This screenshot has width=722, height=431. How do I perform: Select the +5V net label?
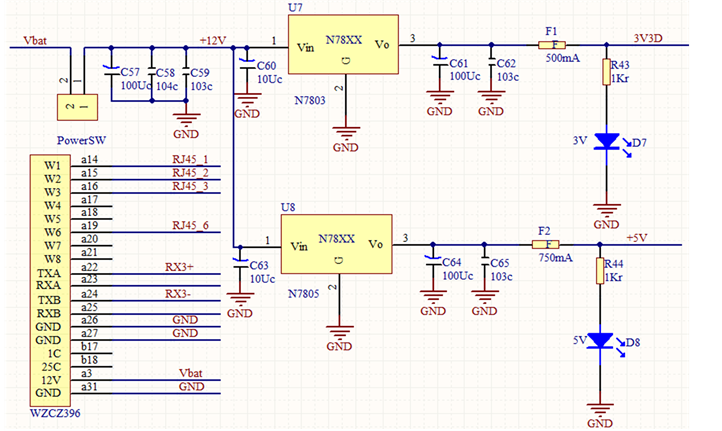click(x=639, y=237)
